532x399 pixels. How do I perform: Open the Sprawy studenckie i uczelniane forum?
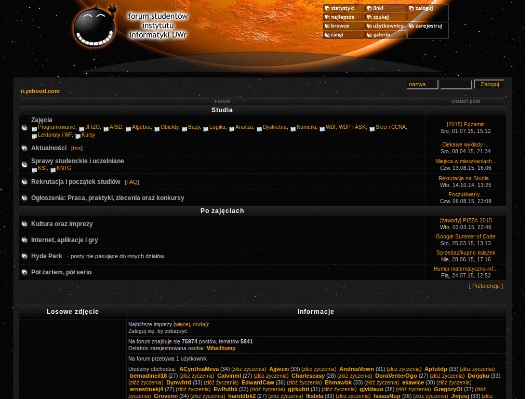(x=77, y=161)
